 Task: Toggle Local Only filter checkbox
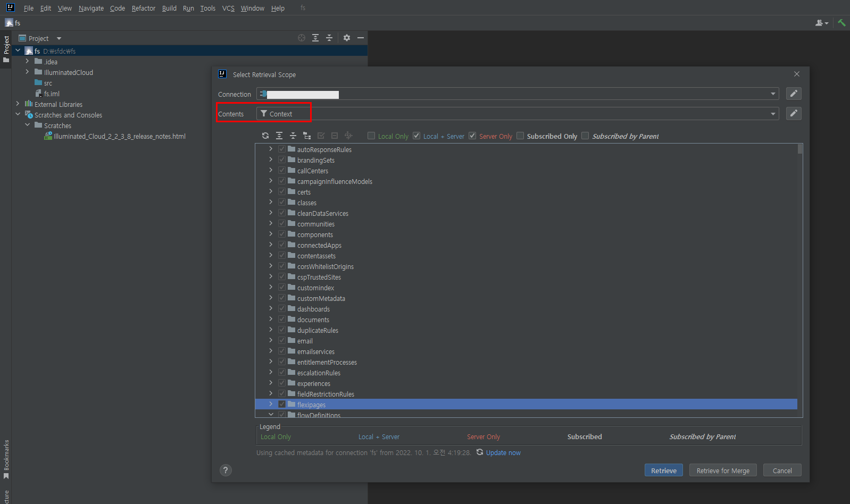[x=371, y=136]
